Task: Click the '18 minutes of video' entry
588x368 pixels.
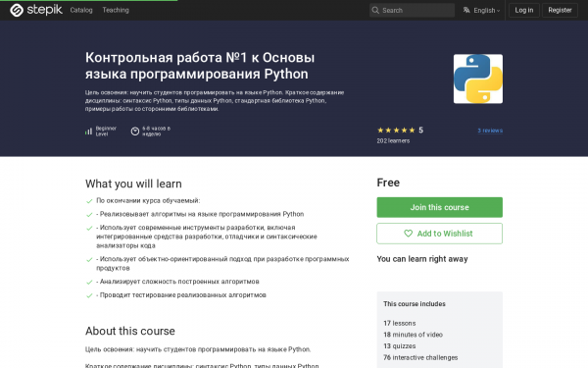Action: pyautogui.click(x=413, y=335)
